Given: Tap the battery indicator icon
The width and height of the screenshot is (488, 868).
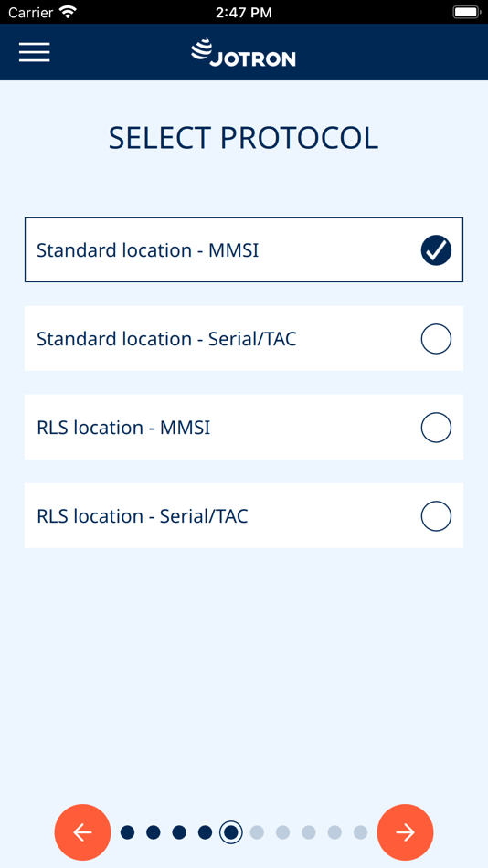Looking at the screenshot, I should click(x=465, y=12).
